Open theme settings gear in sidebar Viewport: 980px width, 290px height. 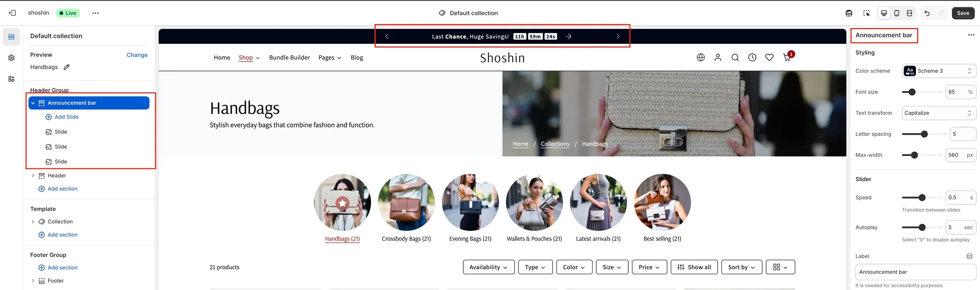click(11, 58)
